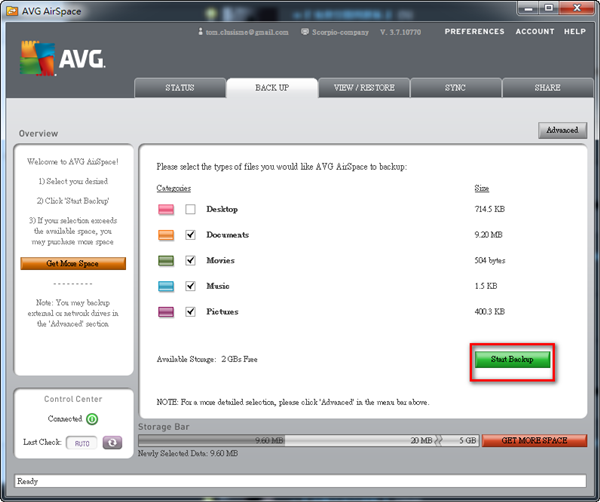This screenshot has width=600, height=502.
Task: Click the 1.5 KB Music size value
Action: [x=486, y=286]
